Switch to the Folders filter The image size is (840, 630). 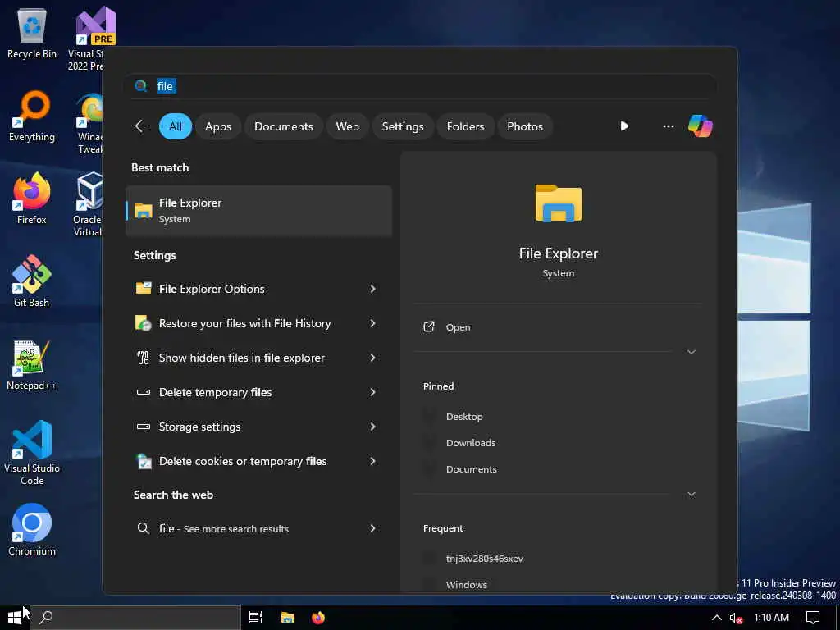click(x=465, y=126)
